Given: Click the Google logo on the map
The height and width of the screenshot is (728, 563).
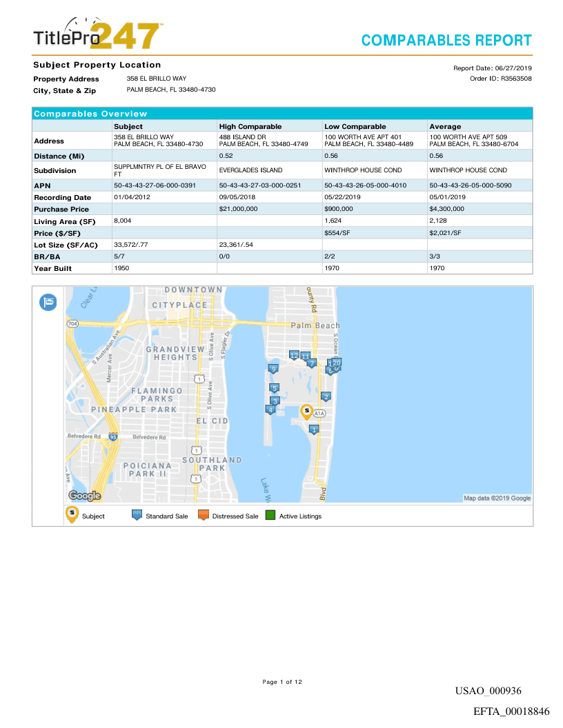Looking at the screenshot, I should tap(84, 496).
